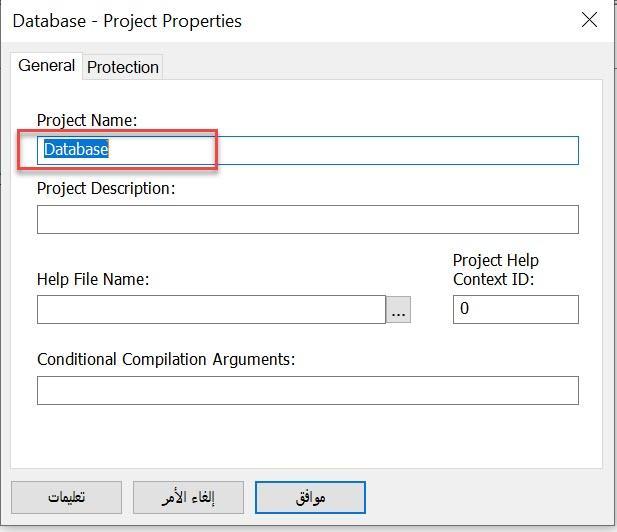
Task: Click the "Project Name:" label
Action: click(87, 120)
